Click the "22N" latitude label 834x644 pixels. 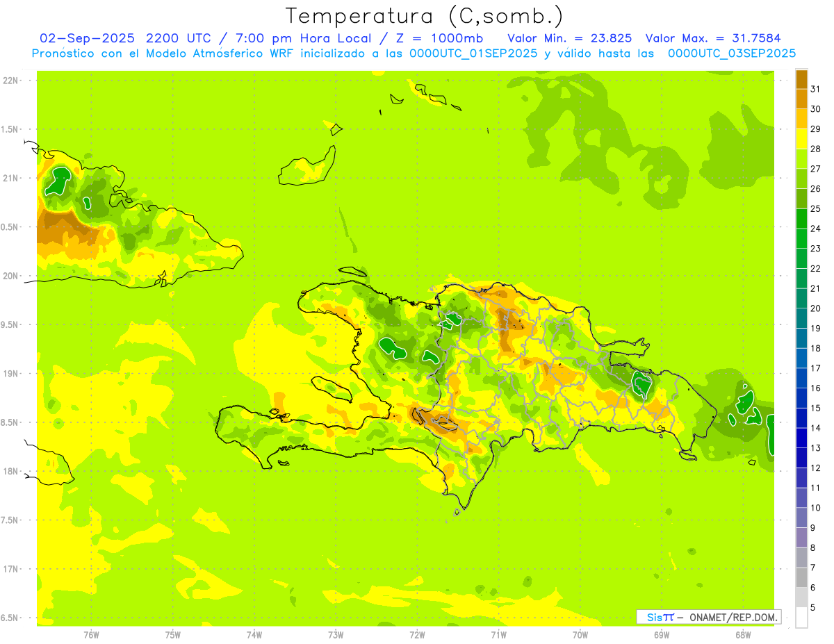pyautogui.click(x=10, y=81)
